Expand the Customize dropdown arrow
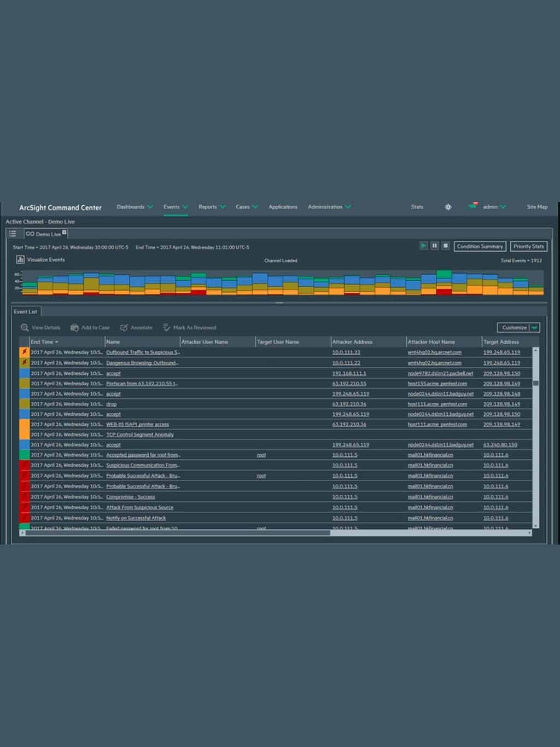 coord(534,327)
